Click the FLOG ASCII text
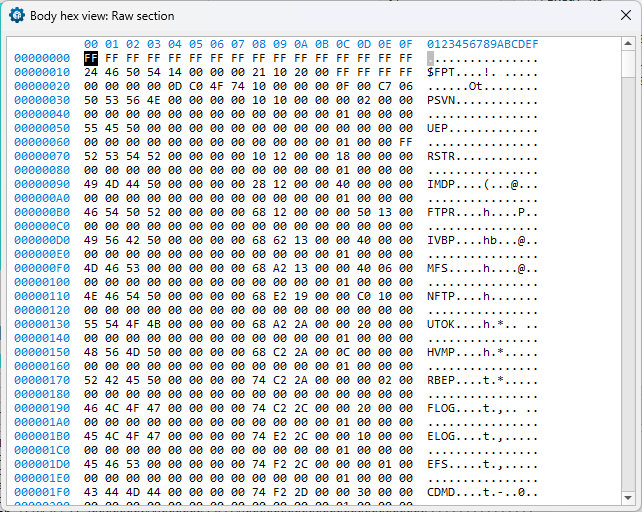The width and height of the screenshot is (642, 512). (x=441, y=408)
